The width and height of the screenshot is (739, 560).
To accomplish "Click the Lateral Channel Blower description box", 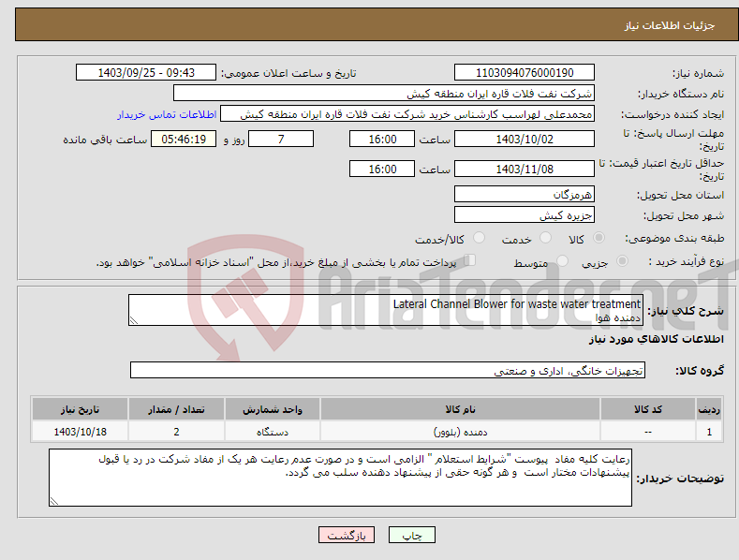I will 386,310.
